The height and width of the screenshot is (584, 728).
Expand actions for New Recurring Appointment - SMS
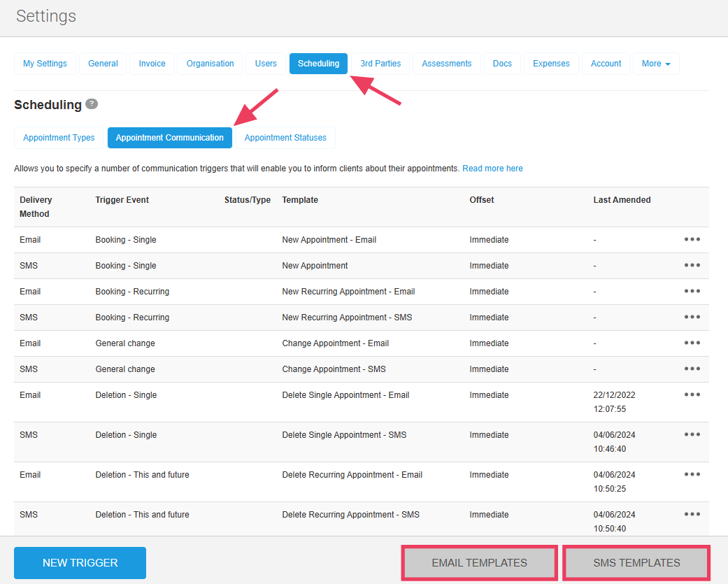click(692, 317)
